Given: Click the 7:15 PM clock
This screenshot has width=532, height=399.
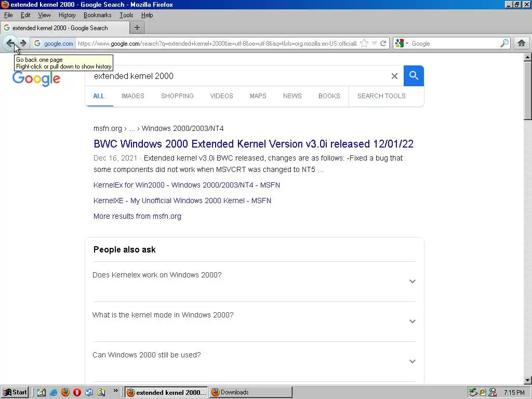Looking at the screenshot, I should tap(514, 393).
